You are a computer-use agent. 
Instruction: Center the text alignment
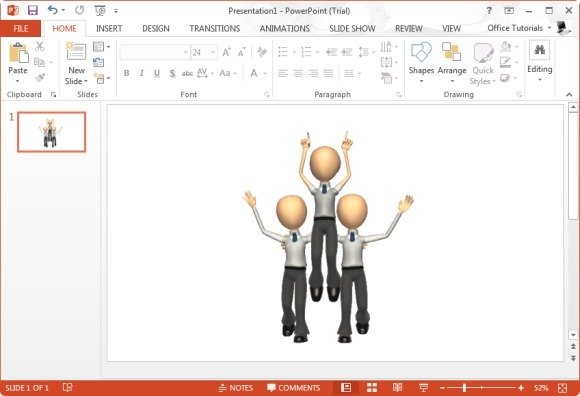(298, 73)
